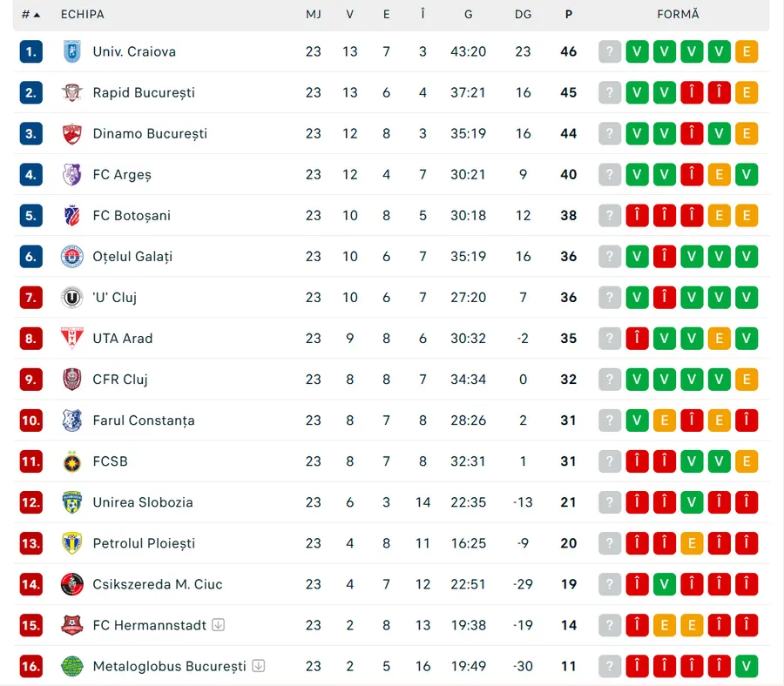Image resolution: width=784 pixels, height=686 pixels.
Task: Click the rank 5 badge for FC Botoșani
Action: (30, 215)
